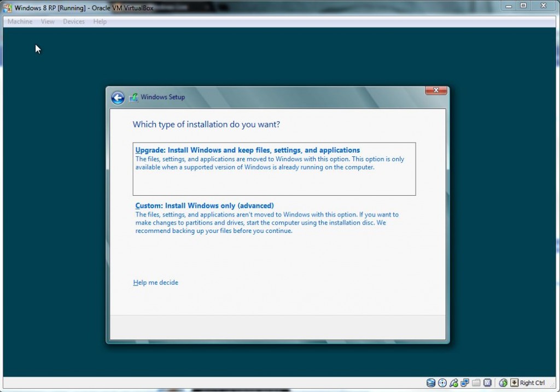Choose the Upgrade installation option

[x=275, y=169]
